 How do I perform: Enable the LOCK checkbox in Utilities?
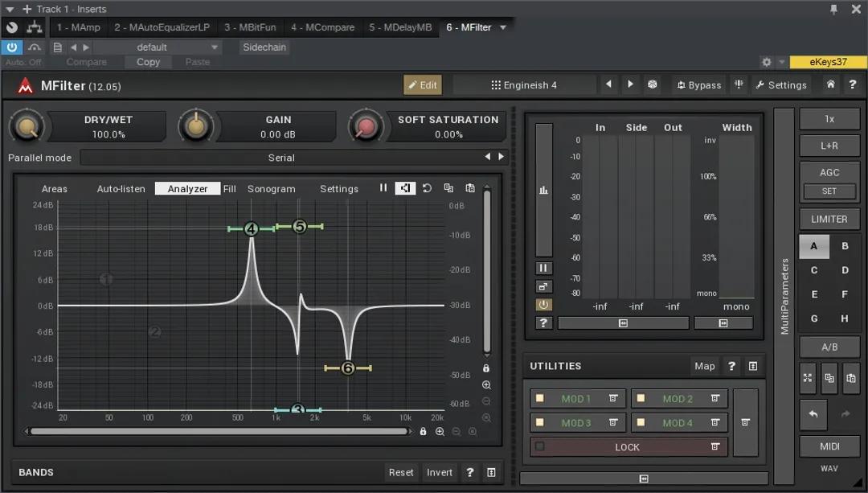pyautogui.click(x=541, y=446)
